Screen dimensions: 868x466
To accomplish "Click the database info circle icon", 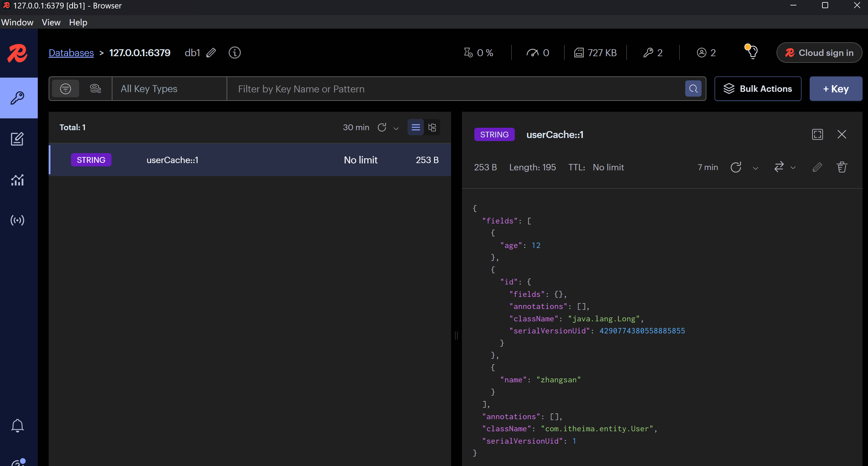I will point(234,53).
